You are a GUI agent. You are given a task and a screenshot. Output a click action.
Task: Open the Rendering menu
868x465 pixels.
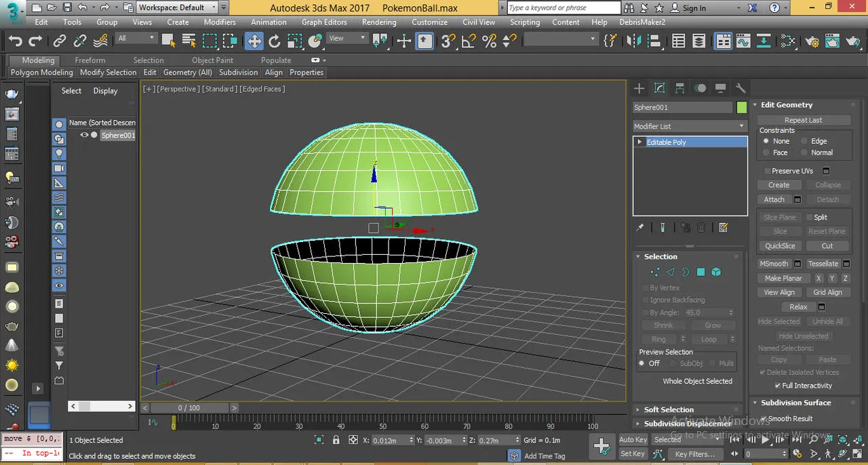tap(379, 22)
